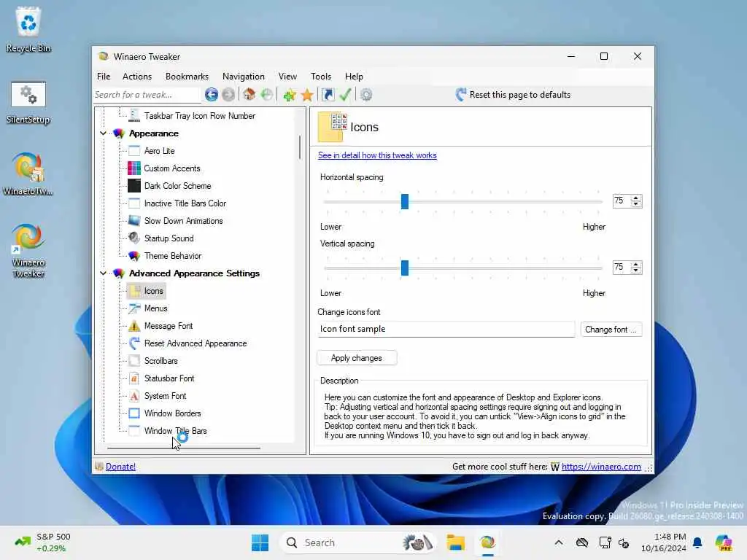Open settings gear icon in toolbar
This screenshot has width=747, height=560.
tap(366, 95)
